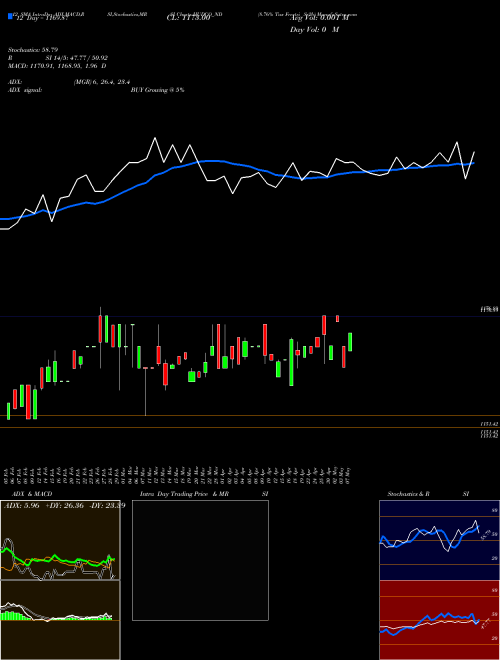Select the 'CL: 1173.00' closing price text
Viewport: 500px width, 660px height.
pos(188,18)
